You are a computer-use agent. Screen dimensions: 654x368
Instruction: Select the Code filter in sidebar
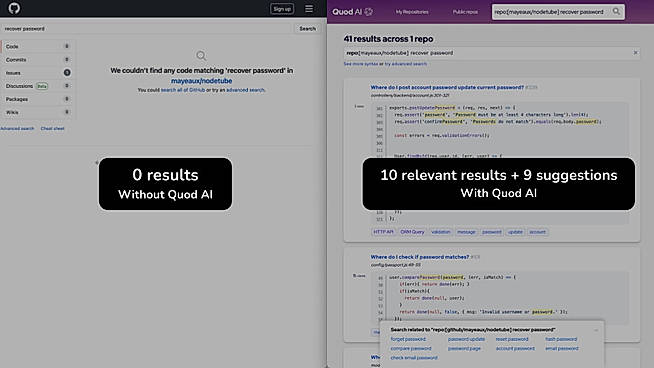click(x=38, y=46)
